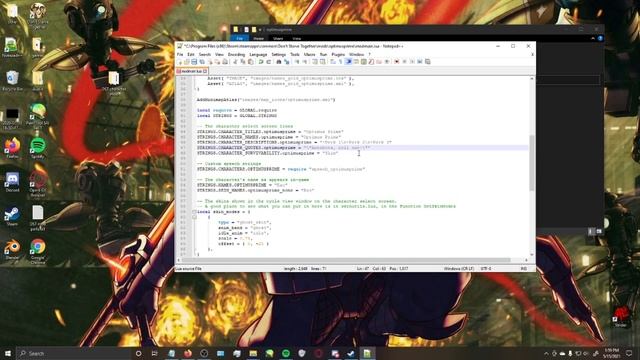Screen dimensions: 640x360
Task: Toggle Word Wrap in the toolbar
Action: tap(333, 62)
